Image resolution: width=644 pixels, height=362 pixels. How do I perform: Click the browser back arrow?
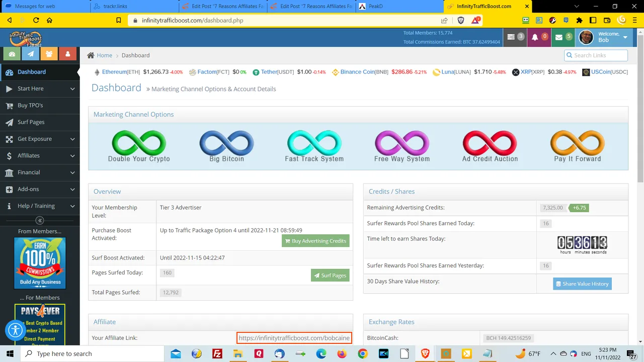9,20
